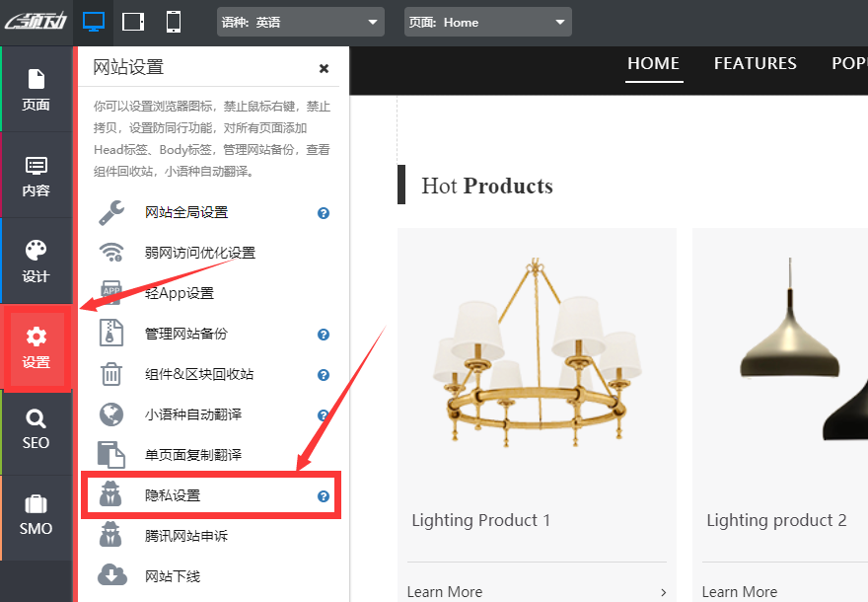Click the 设置 gear sidebar item
868x602 pixels.
pyautogui.click(x=36, y=348)
